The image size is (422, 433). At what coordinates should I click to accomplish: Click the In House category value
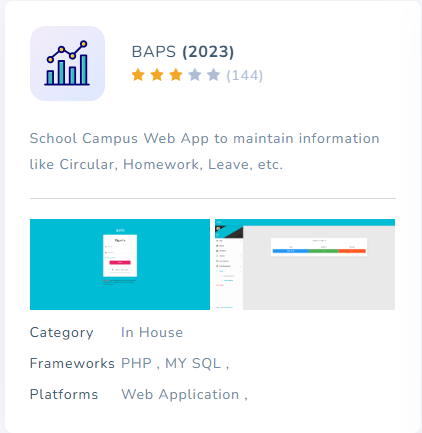tap(152, 332)
